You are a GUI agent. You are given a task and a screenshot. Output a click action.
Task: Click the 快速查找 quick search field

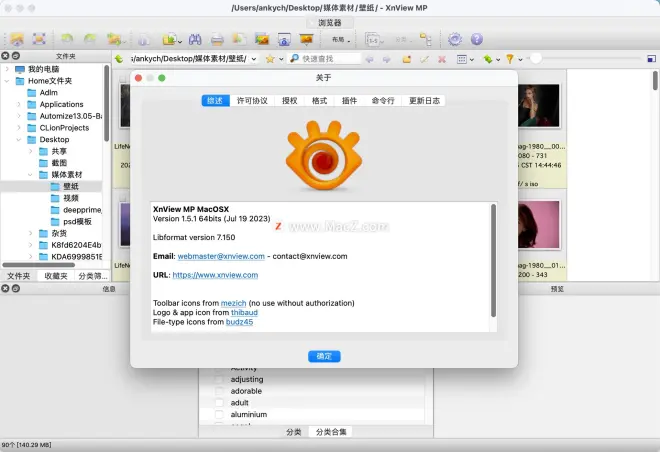point(325,59)
